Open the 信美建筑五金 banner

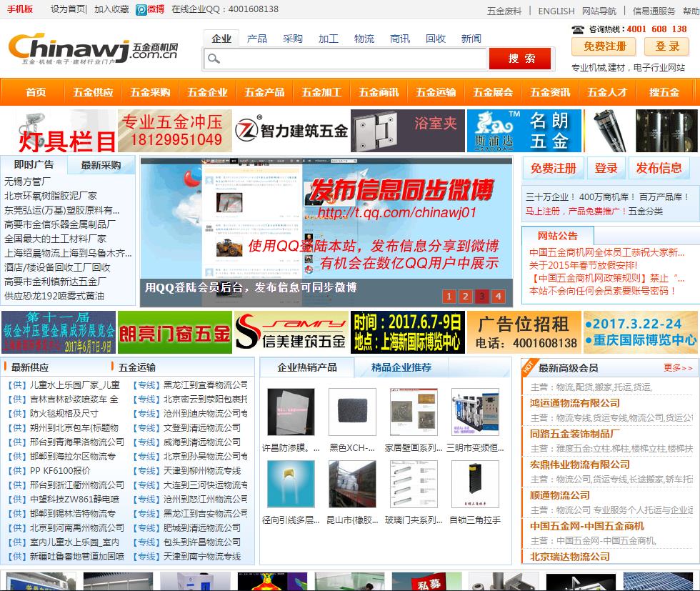[291, 332]
